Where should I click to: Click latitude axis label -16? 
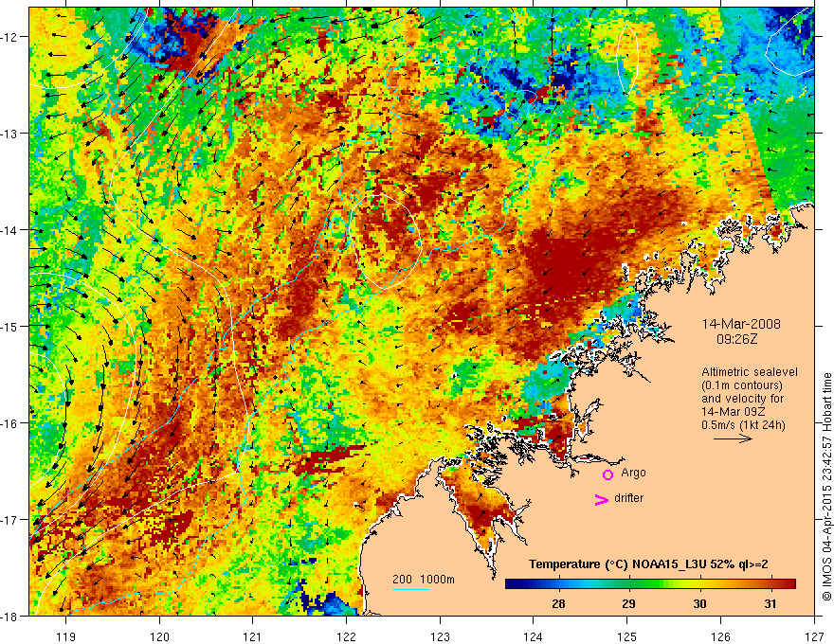click(9, 423)
